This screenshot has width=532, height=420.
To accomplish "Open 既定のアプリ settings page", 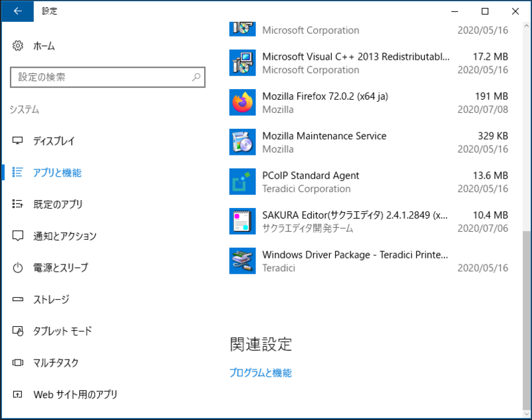I will (58, 204).
